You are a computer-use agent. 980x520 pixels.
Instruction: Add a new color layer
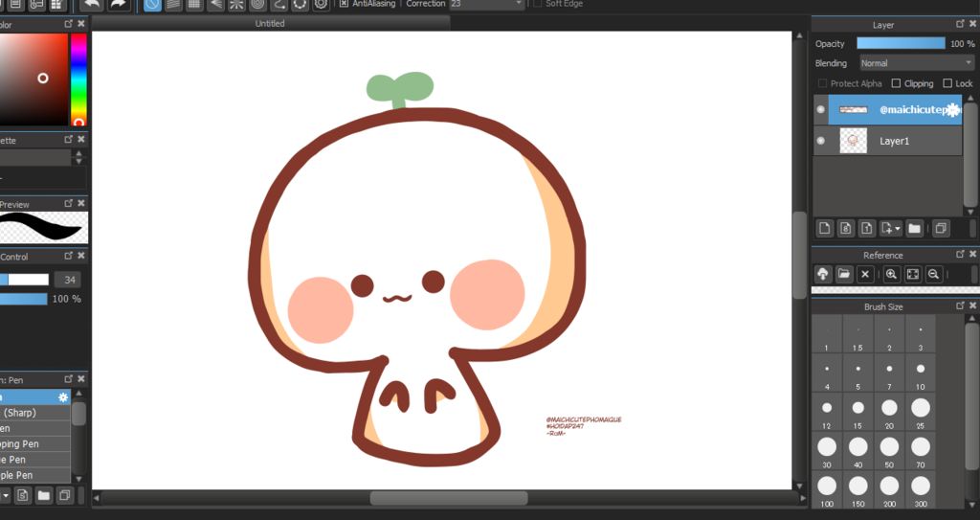pyautogui.click(x=825, y=229)
